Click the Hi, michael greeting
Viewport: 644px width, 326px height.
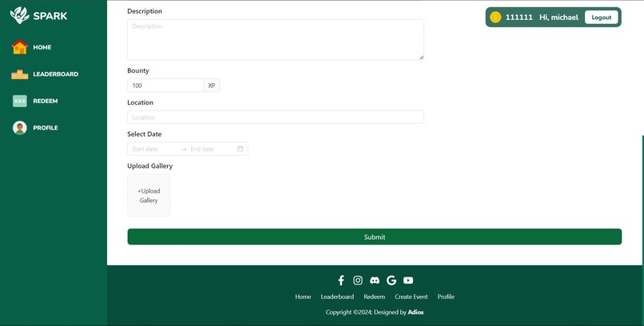(x=559, y=18)
